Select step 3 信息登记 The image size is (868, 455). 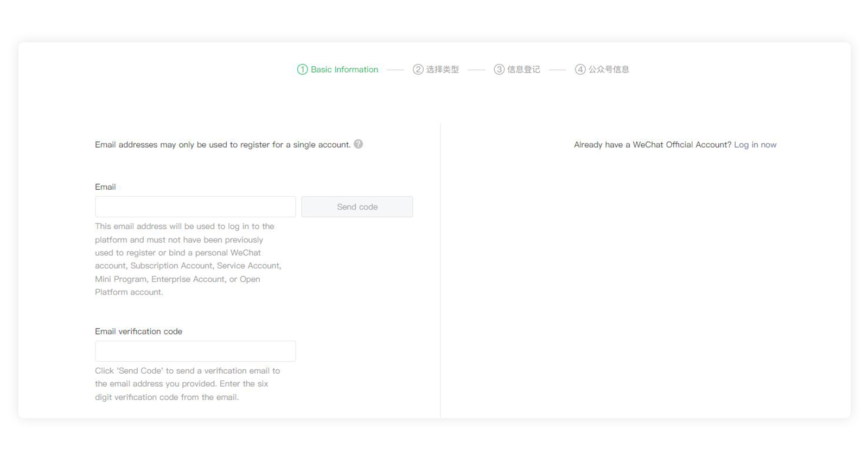click(x=517, y=69)
